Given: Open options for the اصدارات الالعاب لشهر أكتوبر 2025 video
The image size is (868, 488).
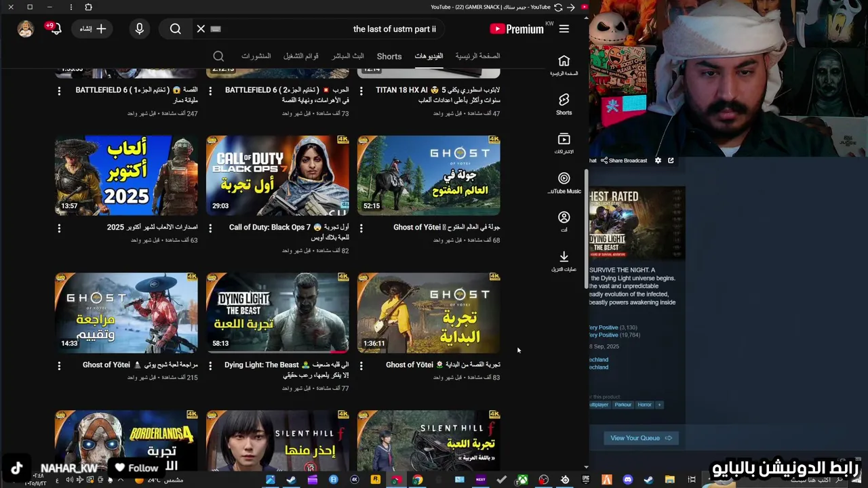Looking at the screenshot, I should pos(59,228).
